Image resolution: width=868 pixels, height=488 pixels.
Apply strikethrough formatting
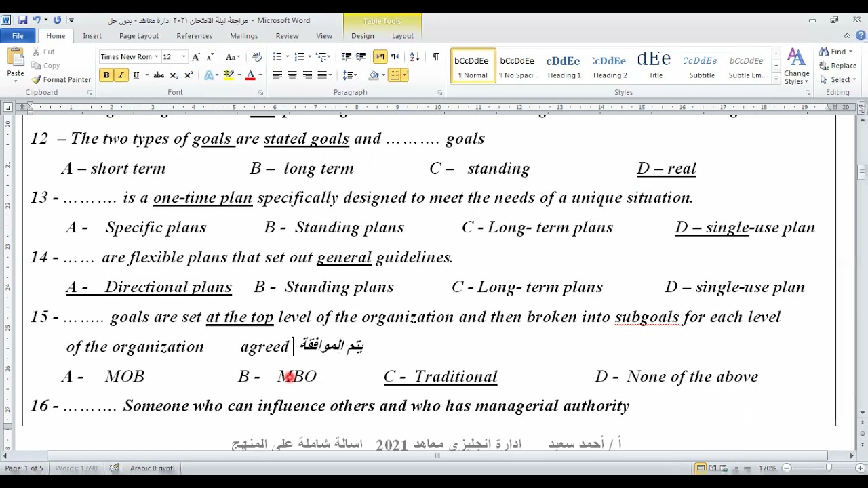click(159, 75)
